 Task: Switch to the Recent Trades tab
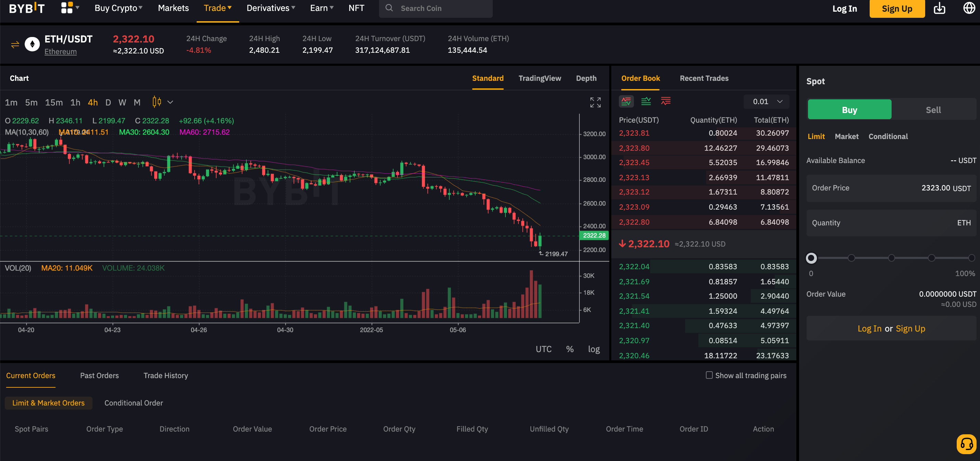click(704, 78)
